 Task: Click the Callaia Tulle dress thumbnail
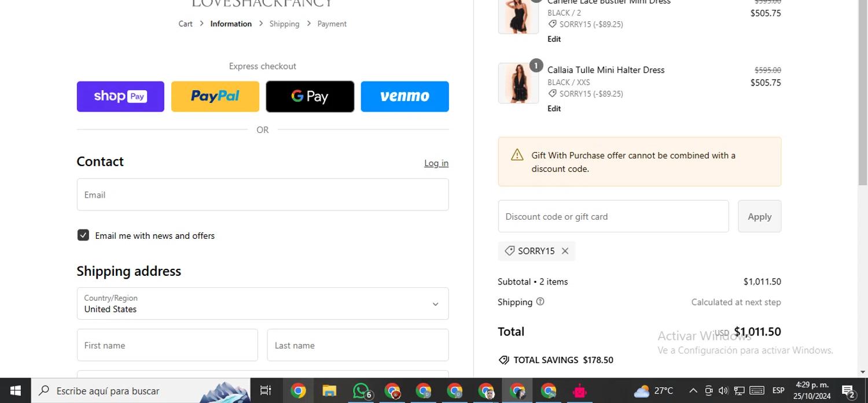(518, 83)
